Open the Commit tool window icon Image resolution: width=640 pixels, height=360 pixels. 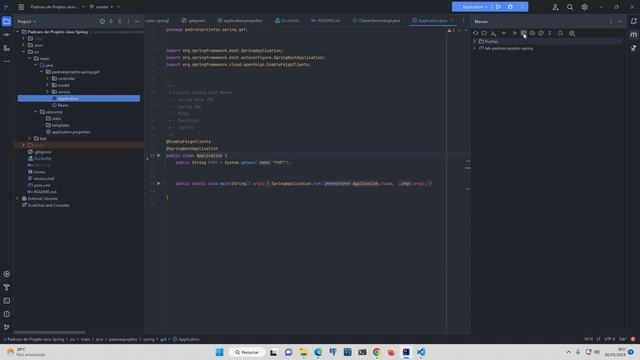pos(7,35)
